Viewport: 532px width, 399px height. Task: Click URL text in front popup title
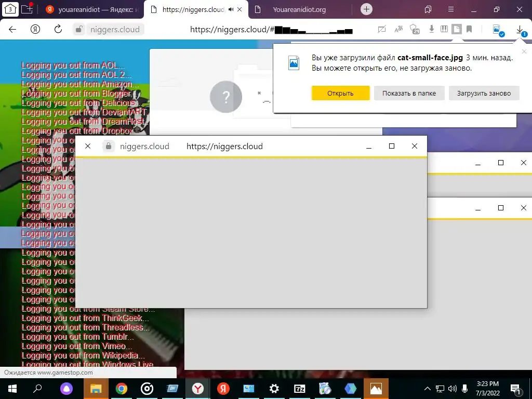click(224, 146)
